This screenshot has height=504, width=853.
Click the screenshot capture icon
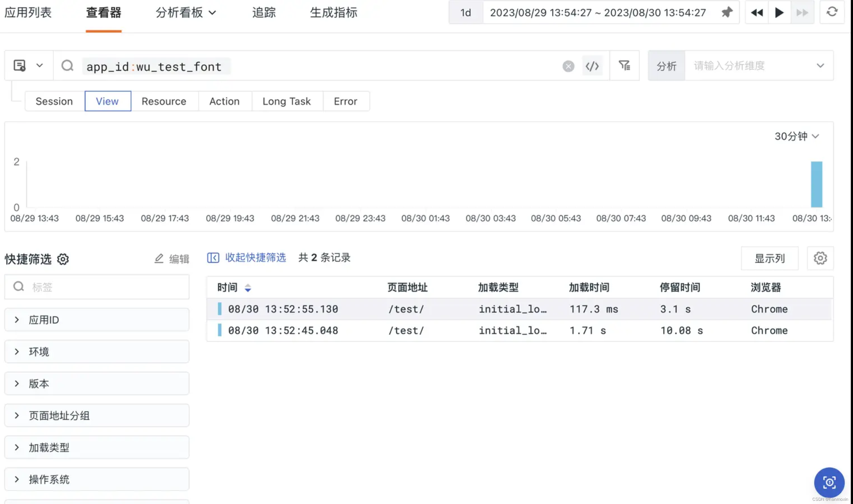[829, 482]
